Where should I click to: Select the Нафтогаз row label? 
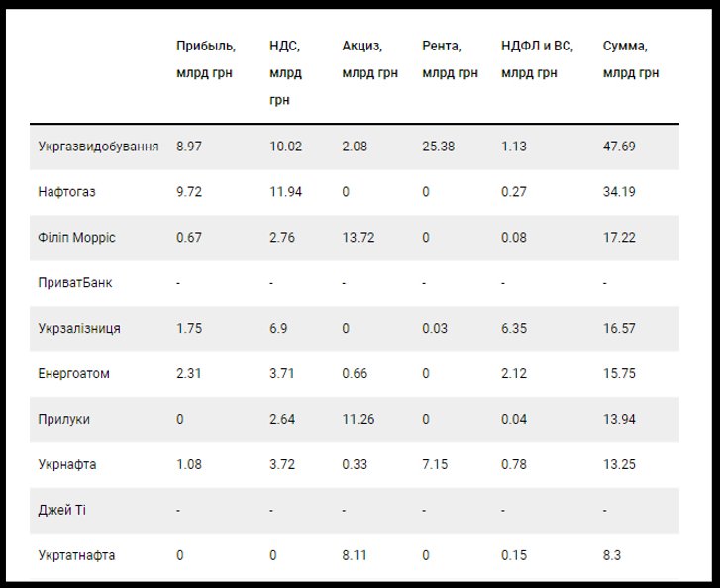click(66, 192)
